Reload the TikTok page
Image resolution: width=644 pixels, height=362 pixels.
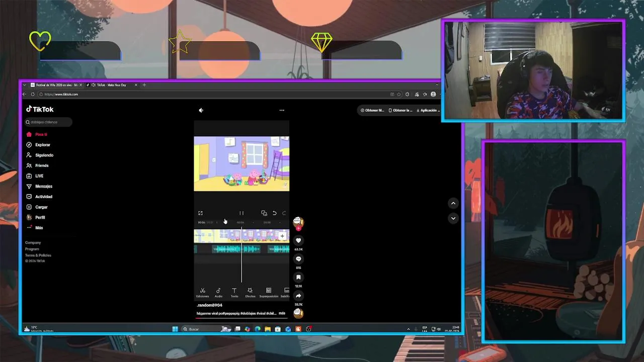33,94
